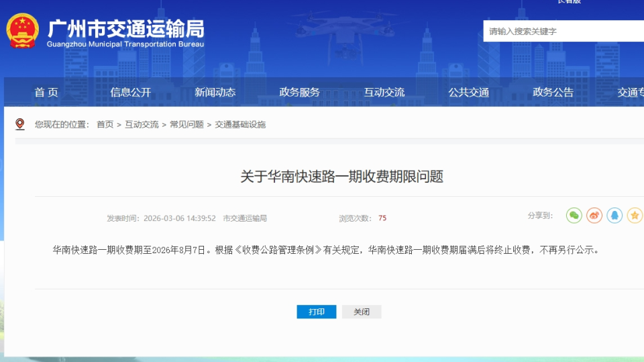Open the 首页 navigation menu item

pyautogui.click(x=46, y=93)
